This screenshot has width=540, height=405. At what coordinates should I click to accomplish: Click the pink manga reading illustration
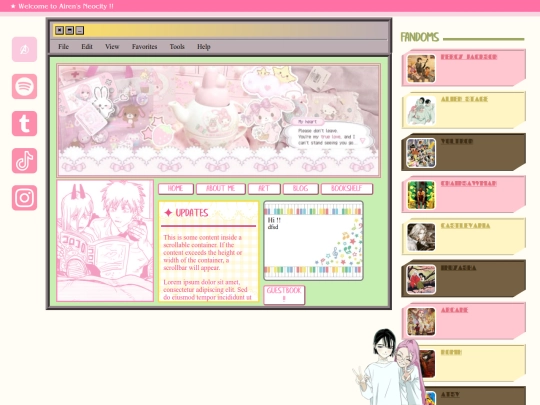(105, 241)
